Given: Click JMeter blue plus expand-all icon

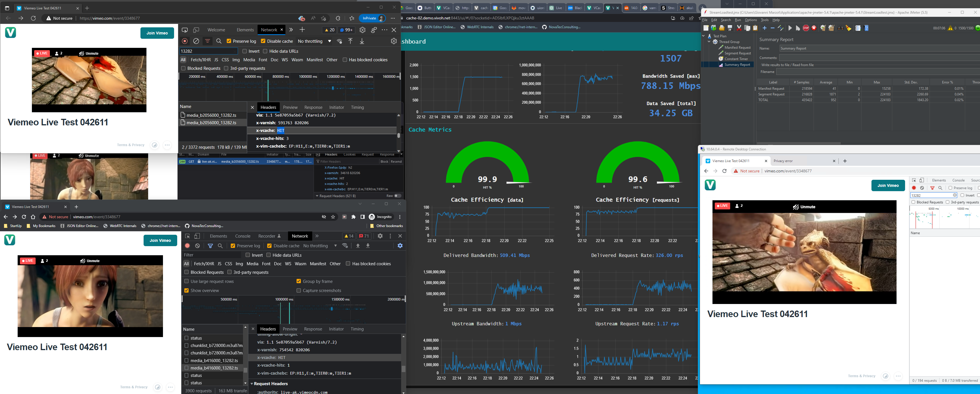Looking at the screenshot, I should click(765, 28).
